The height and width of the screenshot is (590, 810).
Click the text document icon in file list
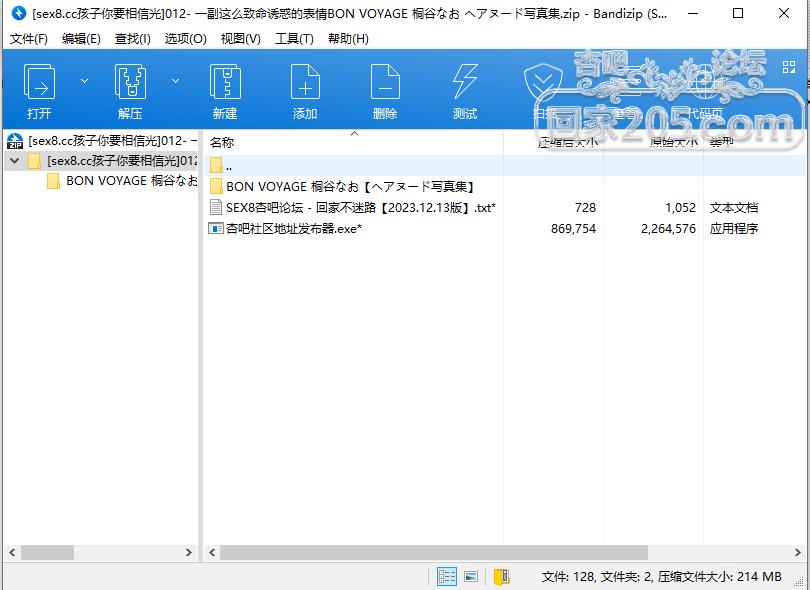pos(215,207)
